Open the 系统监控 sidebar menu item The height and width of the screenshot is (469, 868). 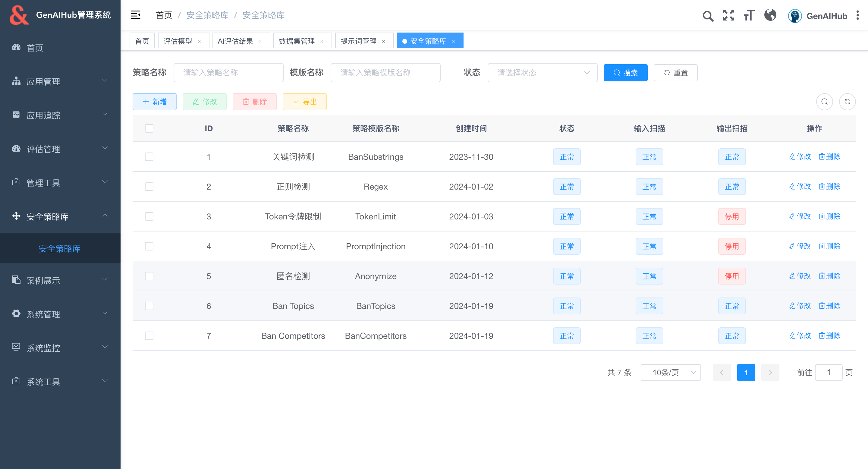tap(60, 348)
